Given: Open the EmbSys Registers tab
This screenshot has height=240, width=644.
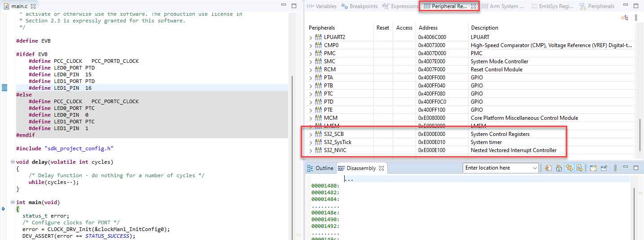Looking at the screenshot, I should click(x=553, y=6).
